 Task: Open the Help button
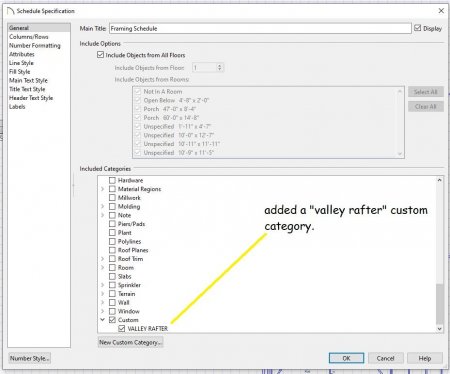point(425,358)
